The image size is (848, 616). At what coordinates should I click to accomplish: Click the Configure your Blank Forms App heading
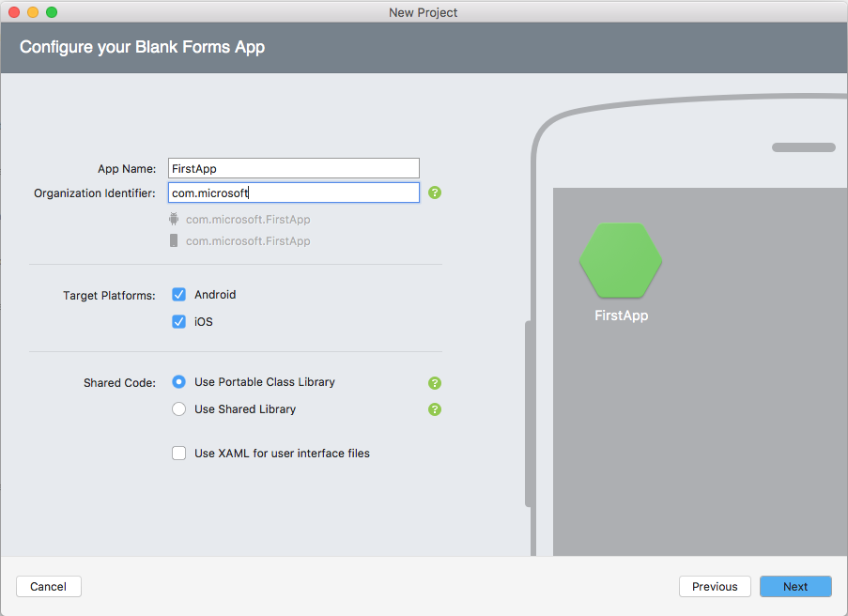(x=142, y=47)
